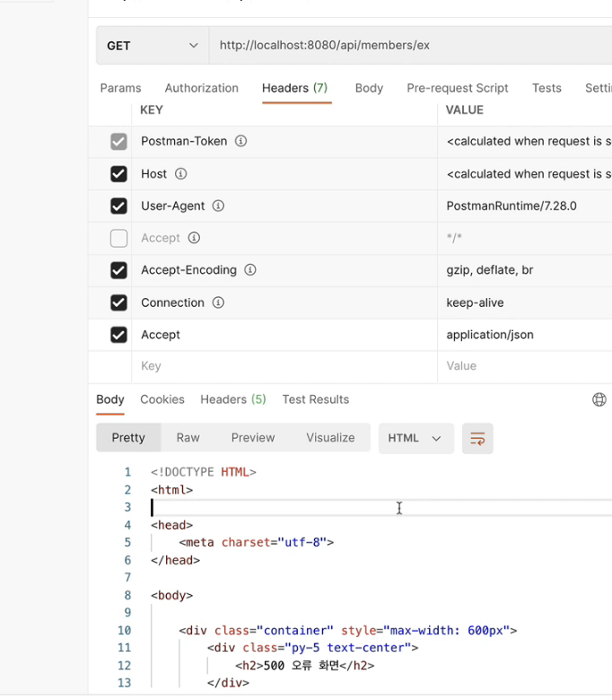Screen dimensions: 612x700
Task: Click the User-Agent info icon
Action: pos(218,206)
